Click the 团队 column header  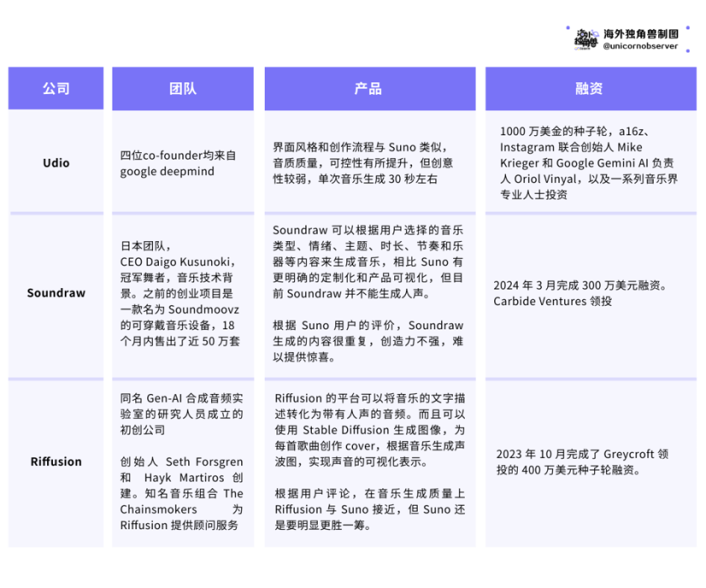click(182, 88)
